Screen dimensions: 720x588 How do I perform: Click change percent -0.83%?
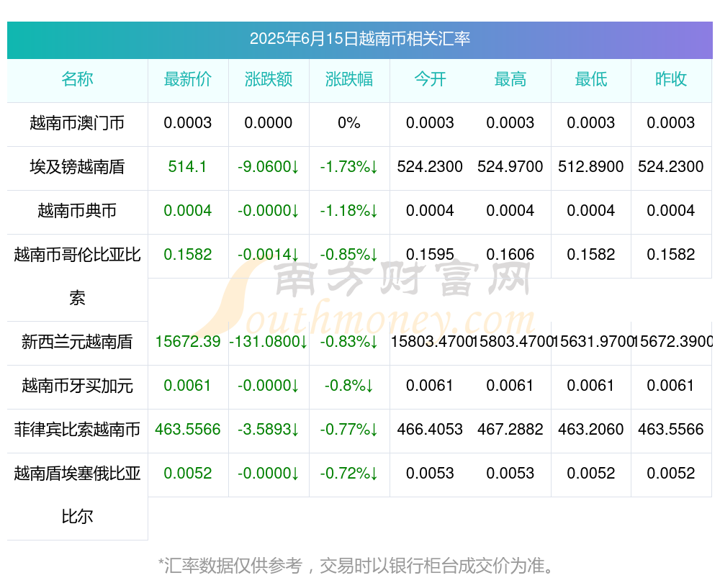tap(349, 342)
